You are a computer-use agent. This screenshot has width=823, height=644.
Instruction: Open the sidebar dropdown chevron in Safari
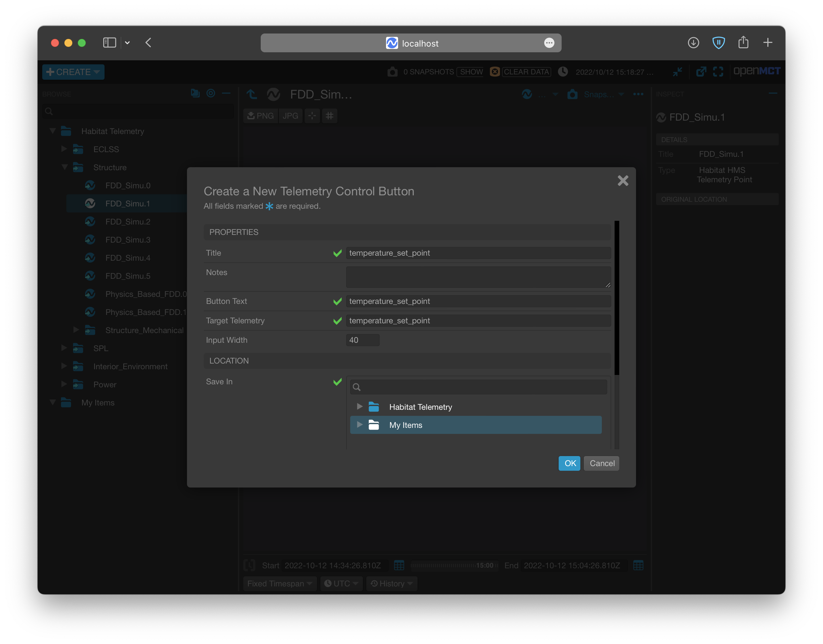click(x=127, y=43)
